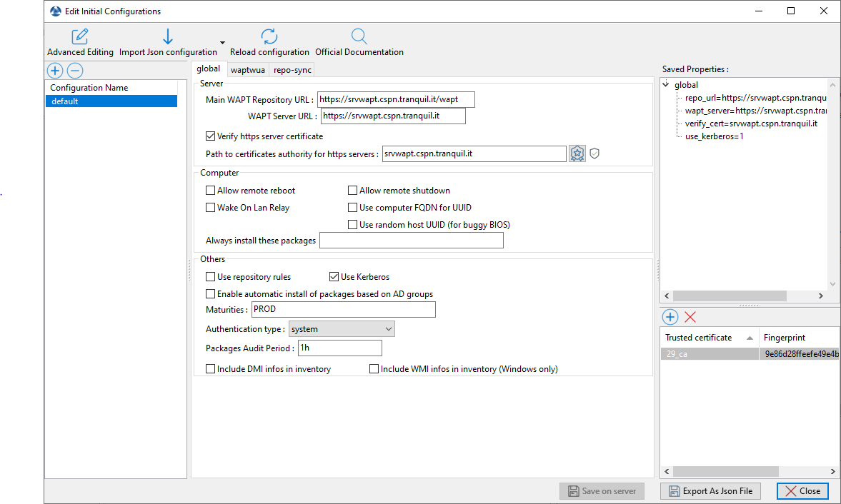Sort by Trusted certificate column arrow

[750, 338]
